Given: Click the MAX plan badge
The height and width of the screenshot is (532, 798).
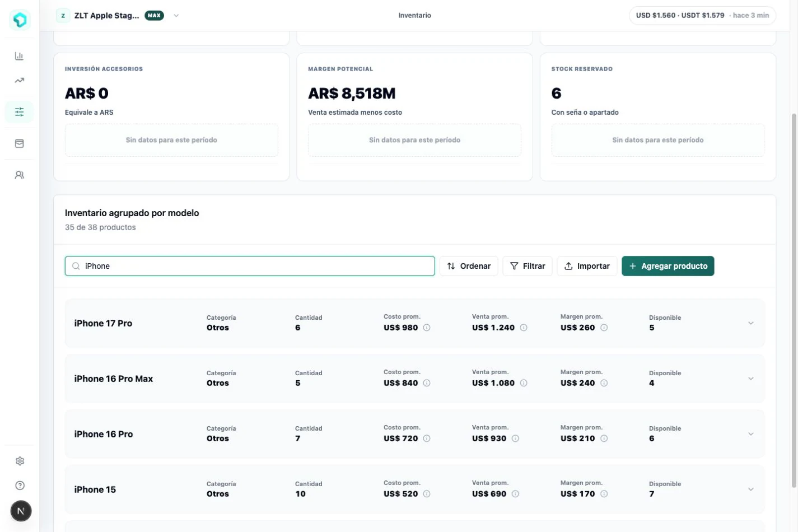Looking at the screenshot, I should [154, 16].
